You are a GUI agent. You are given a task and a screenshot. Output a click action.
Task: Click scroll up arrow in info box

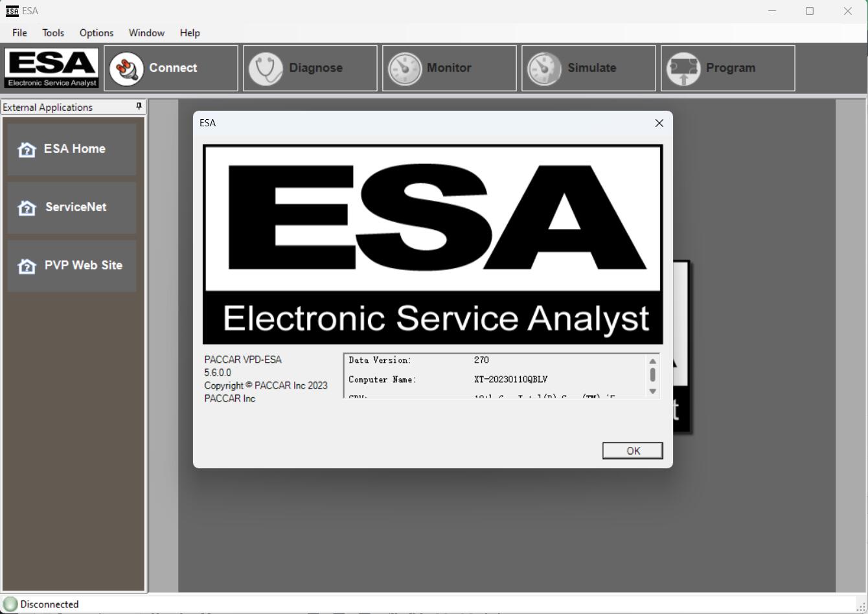pos(652,361)
